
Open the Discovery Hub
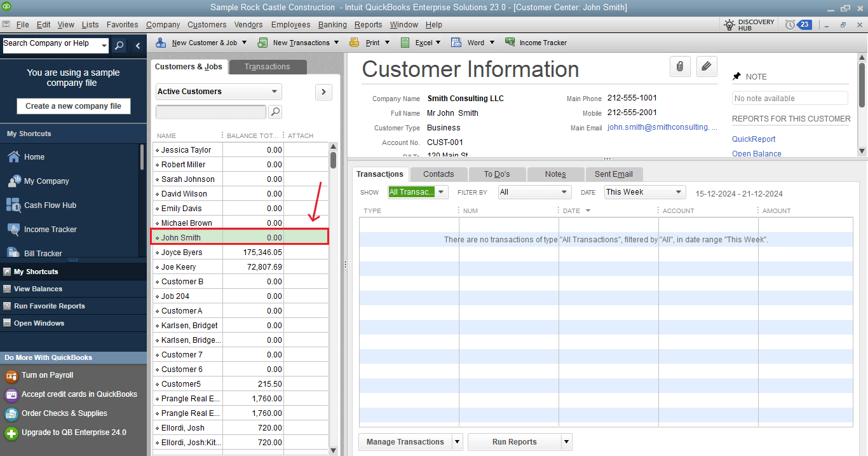749,25
